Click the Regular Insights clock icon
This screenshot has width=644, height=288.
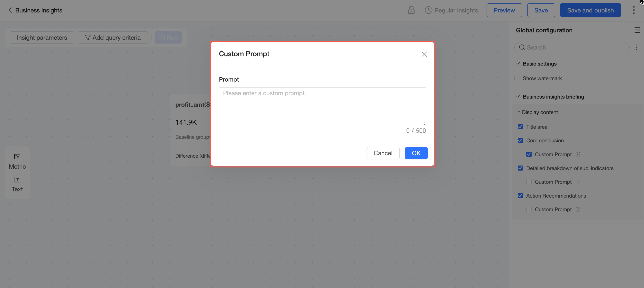pyautogui.click(x=428, y=10)
